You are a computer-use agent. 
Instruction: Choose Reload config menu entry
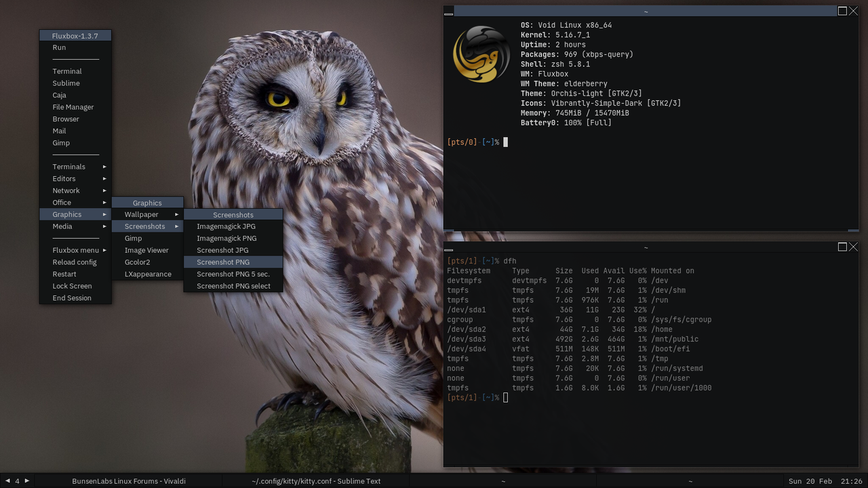75,262
